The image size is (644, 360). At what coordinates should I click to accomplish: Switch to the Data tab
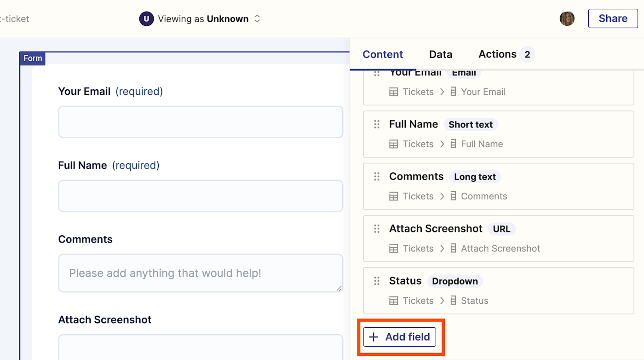440,54
